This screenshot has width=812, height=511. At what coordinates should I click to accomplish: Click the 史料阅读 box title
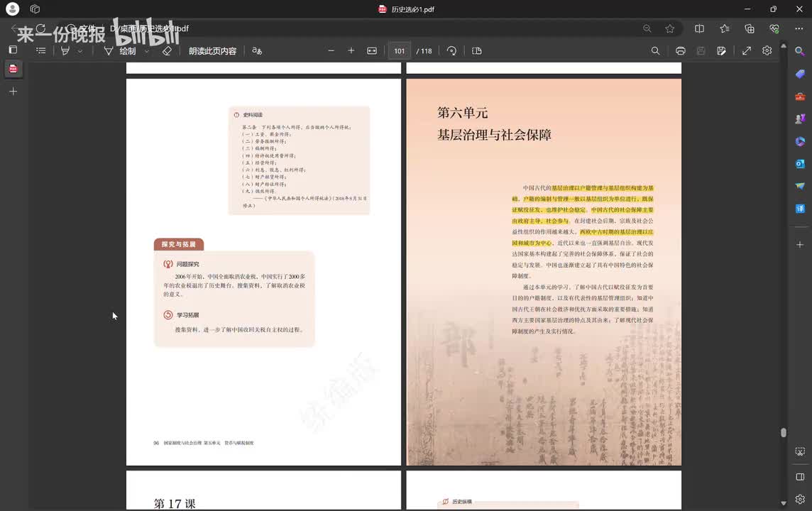coord(253,115)
